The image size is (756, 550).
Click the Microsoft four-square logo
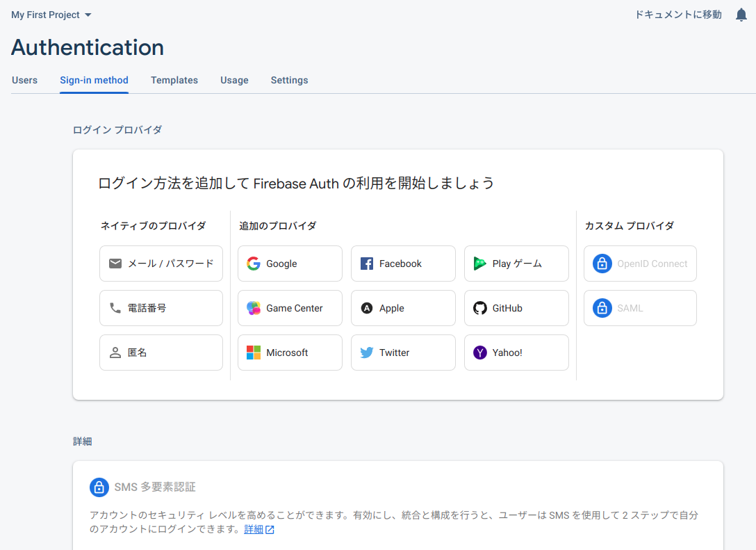click(x=254, y=353)
